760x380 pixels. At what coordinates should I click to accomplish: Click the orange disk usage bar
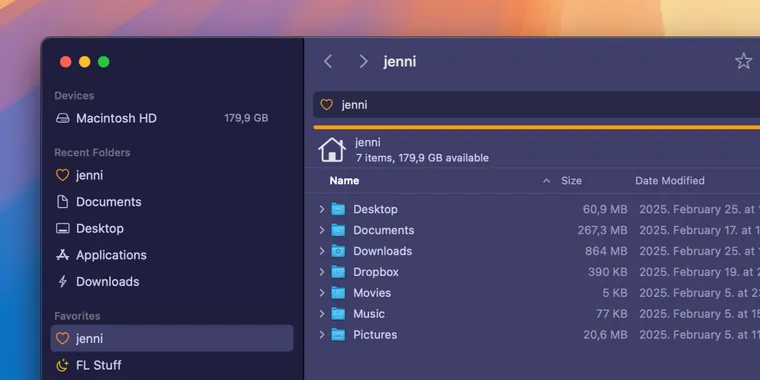point(537,127)
